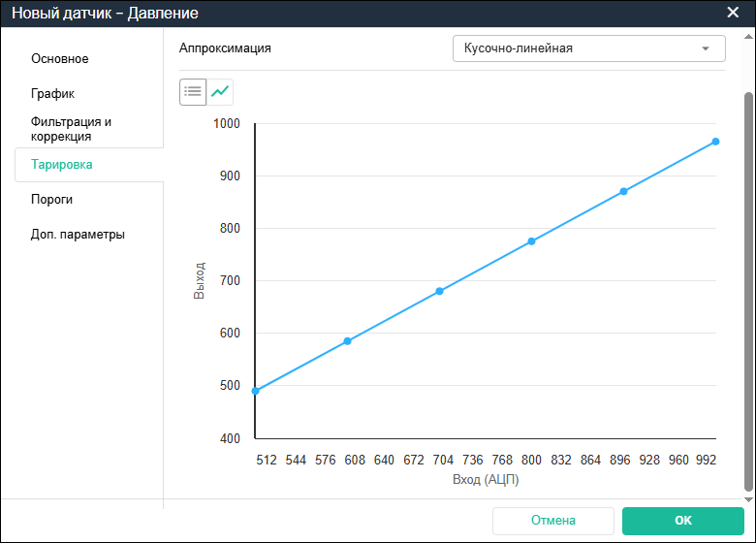Select Фильтрация и коррекция section
Image resolution: width=756 pixels, height=543 pixels.
[71, 129]
